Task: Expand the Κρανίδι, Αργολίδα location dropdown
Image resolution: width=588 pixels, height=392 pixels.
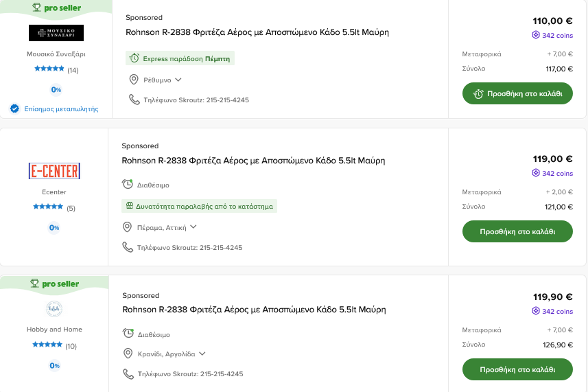Action: 202,354
